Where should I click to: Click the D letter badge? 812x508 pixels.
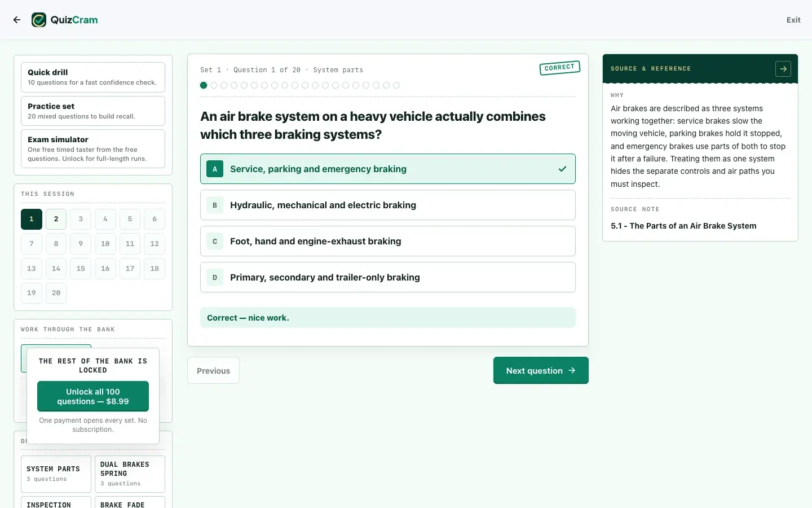[215, 277]
